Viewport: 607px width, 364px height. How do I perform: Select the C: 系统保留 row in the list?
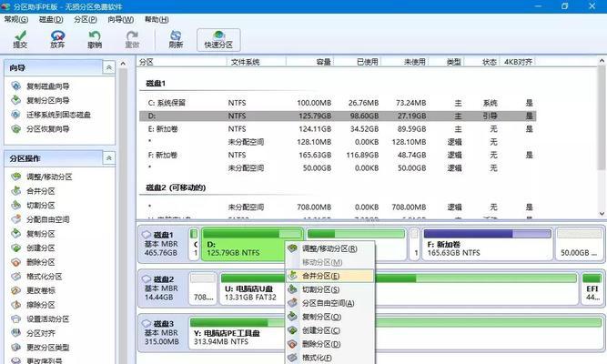click(x=338, y=103)
